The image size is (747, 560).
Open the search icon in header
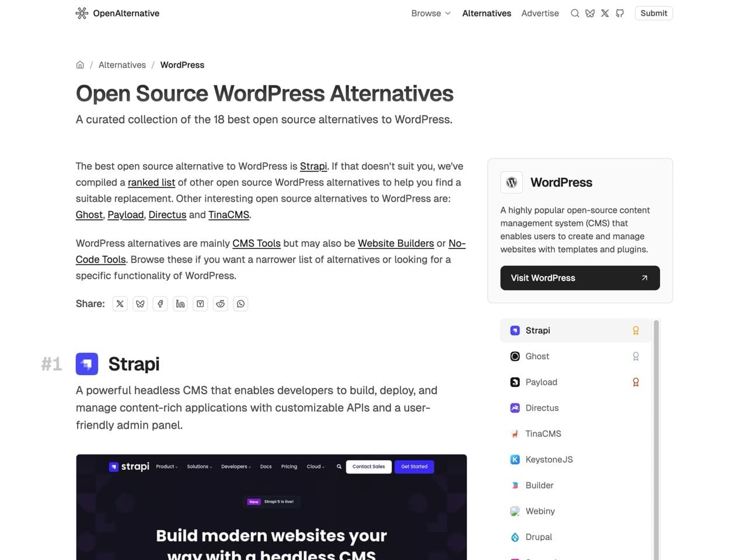575,13
